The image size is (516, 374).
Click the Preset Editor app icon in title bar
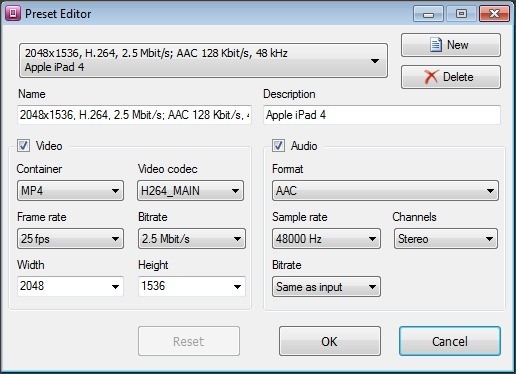click(13, 14)
